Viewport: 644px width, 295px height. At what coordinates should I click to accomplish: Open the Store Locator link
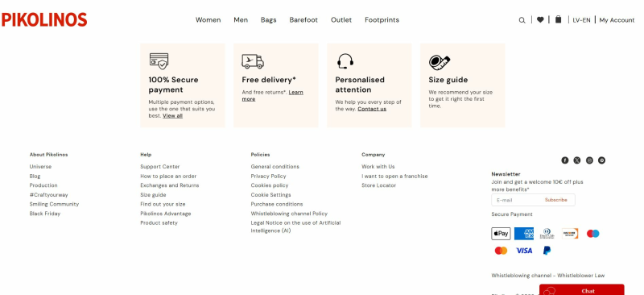point(379,185)
